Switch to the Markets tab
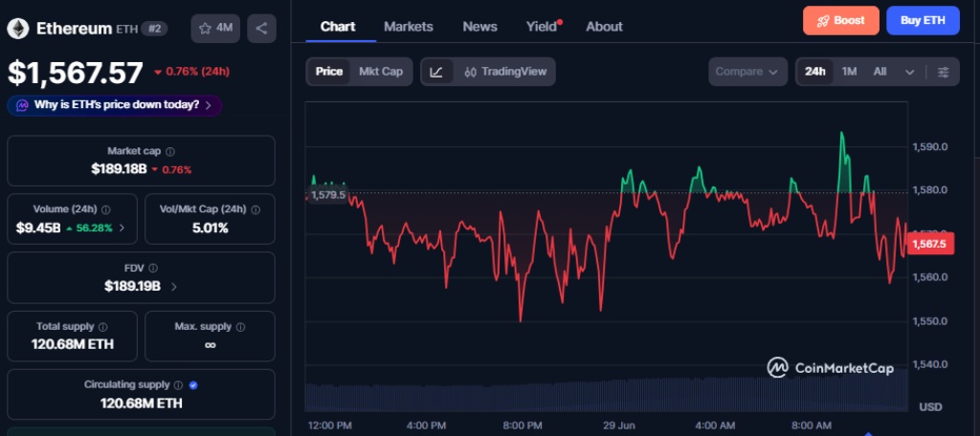The image size is (980, 436). pos(408,27)
